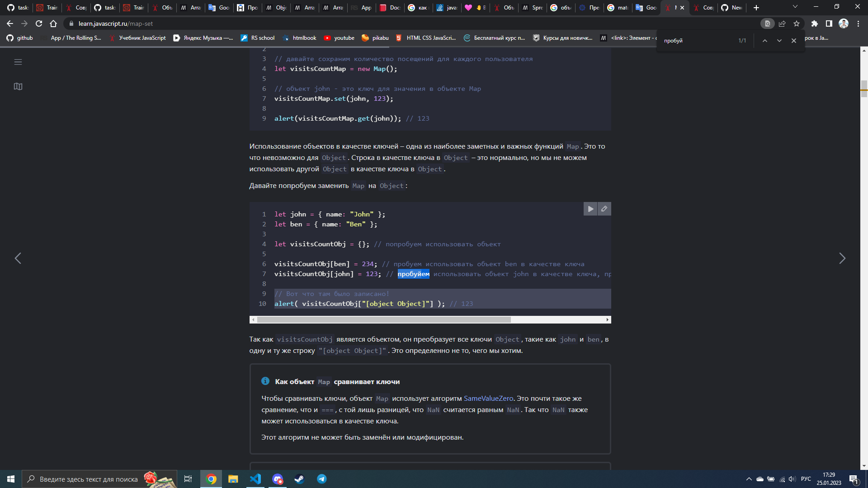Follow the SameValueZero link
Screen dimensions: 868x488
point(489,398)
